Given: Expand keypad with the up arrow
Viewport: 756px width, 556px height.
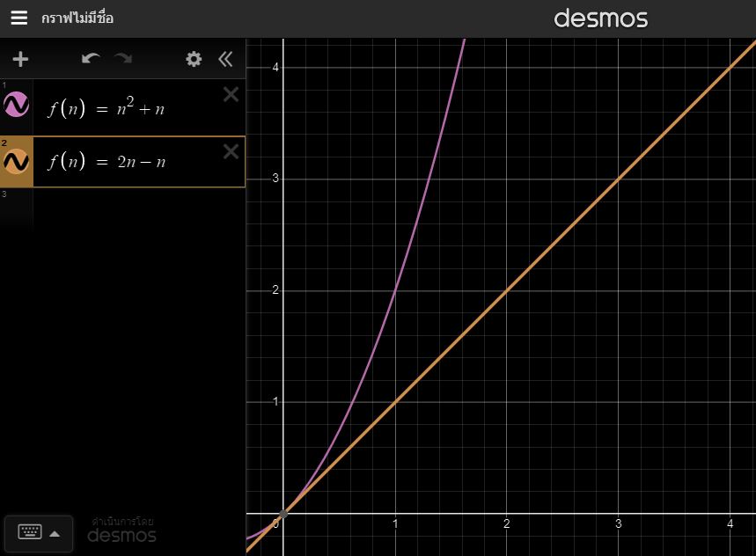Looking at the screenshot, I should (55, 533).
